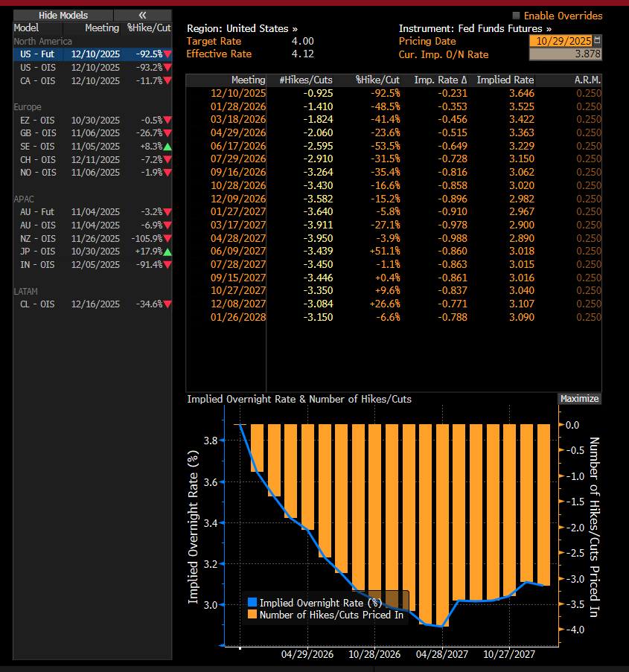
Task: Click the green up arrow for SE - OIS
Action: [x=167, y=147]
